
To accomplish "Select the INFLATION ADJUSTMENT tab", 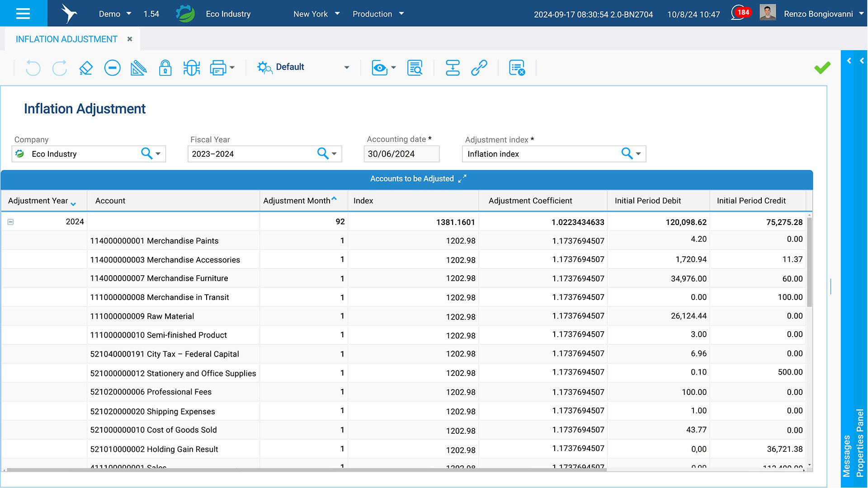I will [x=66, y=39].
